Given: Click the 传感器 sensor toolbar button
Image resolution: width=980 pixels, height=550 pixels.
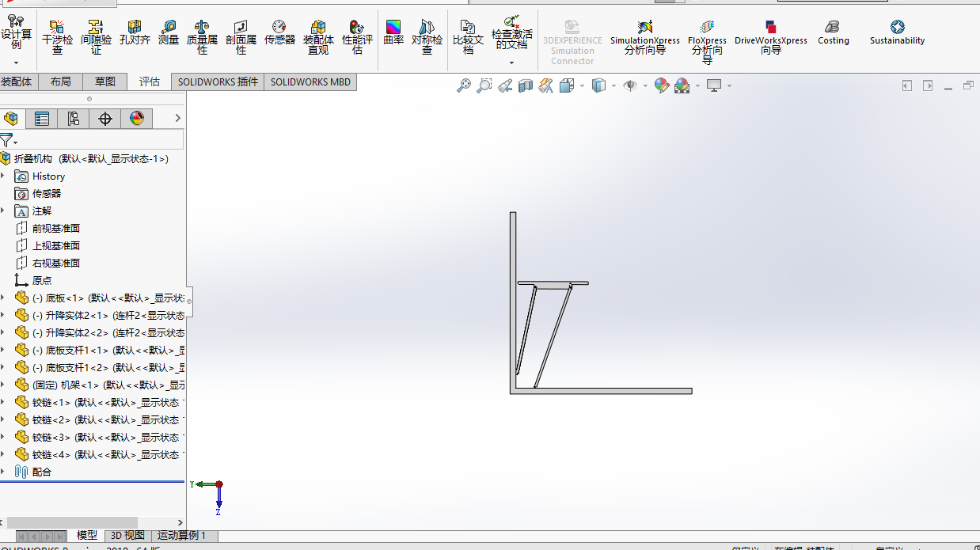Looking at the screenshot, I should coord(279,32).
